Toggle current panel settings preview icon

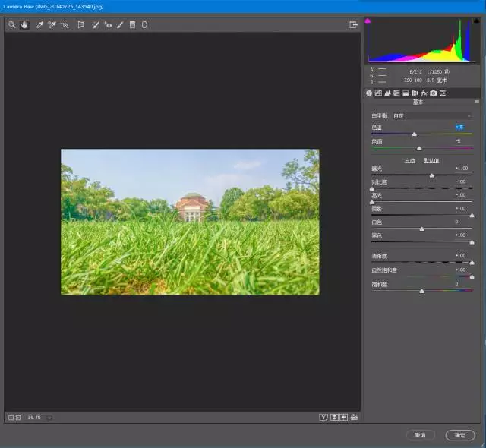(354, 418)
